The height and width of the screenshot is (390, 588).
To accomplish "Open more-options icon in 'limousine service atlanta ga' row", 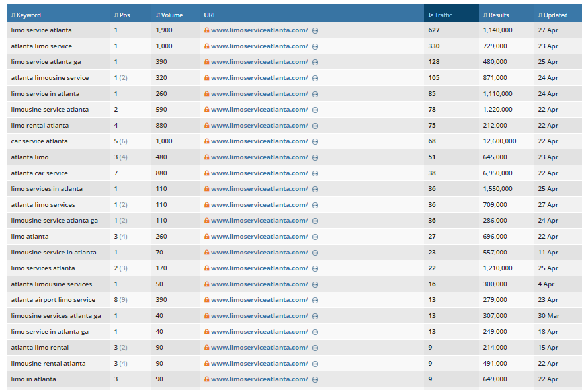I will click(x=315, y=221).
